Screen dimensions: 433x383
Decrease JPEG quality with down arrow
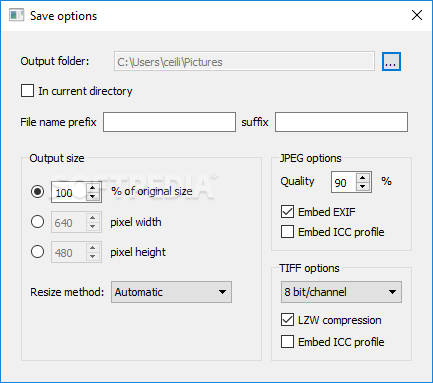[x=363, y=186]
